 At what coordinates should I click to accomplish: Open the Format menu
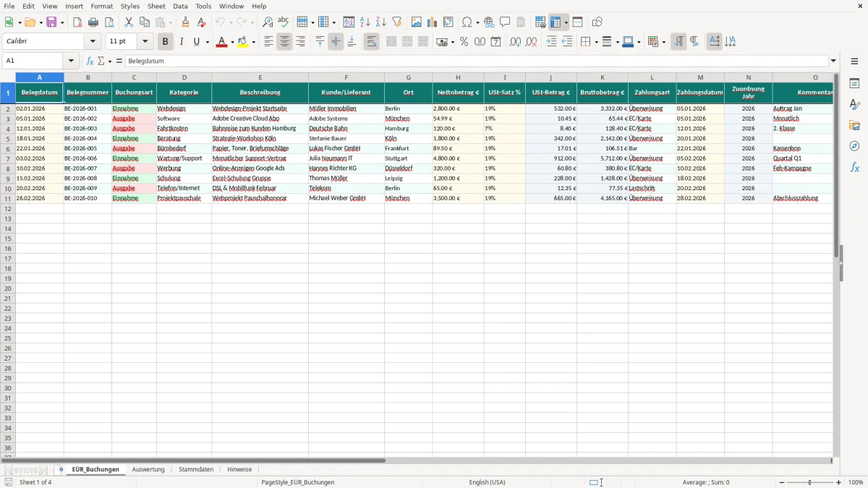(101, 6)
